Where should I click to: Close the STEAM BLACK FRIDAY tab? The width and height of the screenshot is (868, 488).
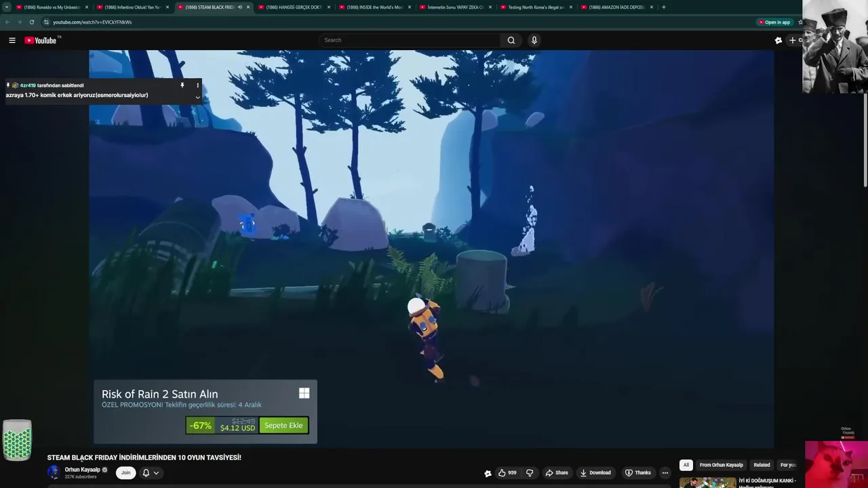pyautogui.click(x=248, y=7)
